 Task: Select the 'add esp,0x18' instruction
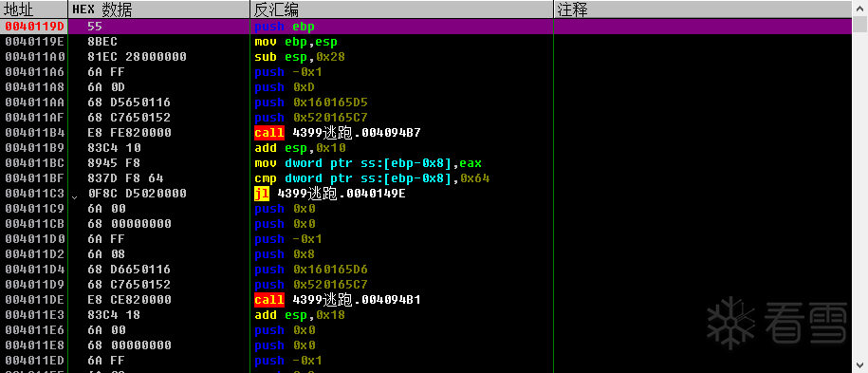tap(300, 315)
